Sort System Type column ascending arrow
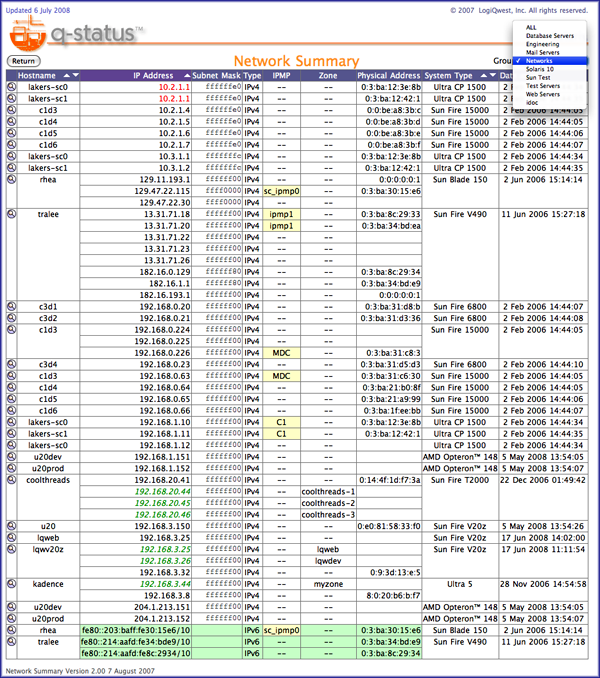 484,75
